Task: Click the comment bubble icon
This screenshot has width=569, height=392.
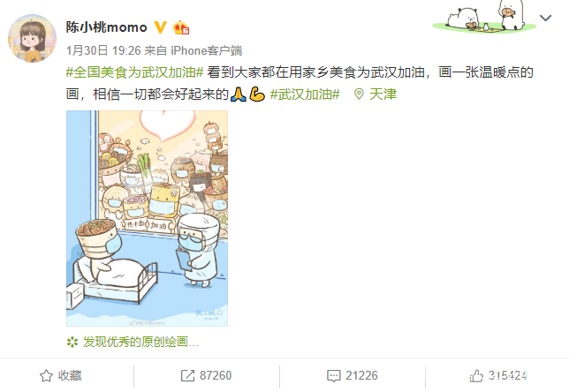Action: [x=333, y=376]
